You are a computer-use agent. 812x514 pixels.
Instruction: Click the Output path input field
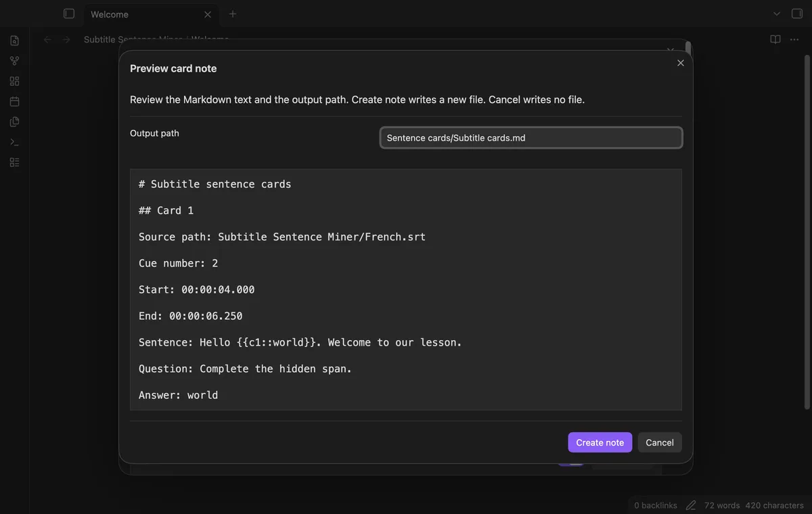[531, 137]
